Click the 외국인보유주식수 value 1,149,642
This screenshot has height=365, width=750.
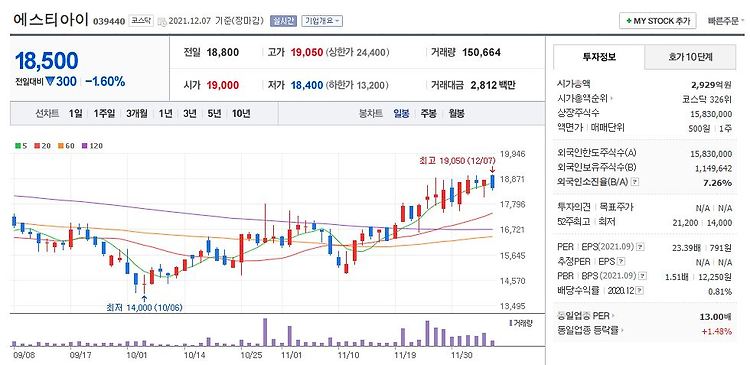713,168
